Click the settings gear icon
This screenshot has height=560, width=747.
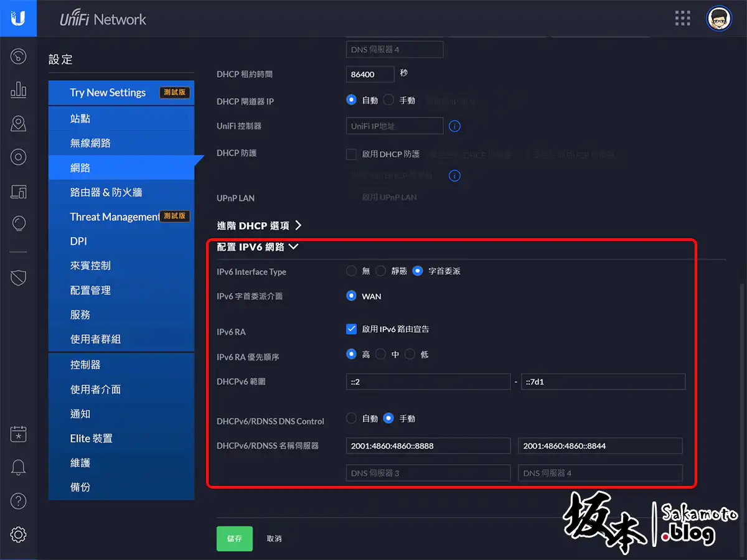click(19, 534)
